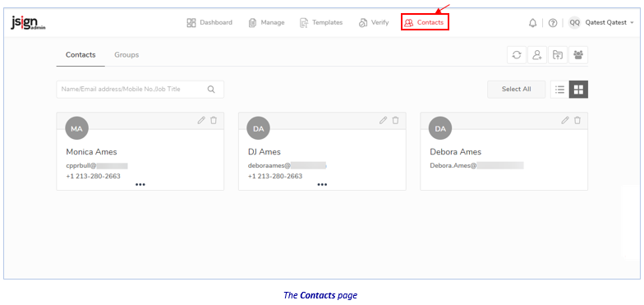Viewport: 644px width, 305px height.
Task: Click phone number on Monica Ames card
Action: [x=94, y=176]
